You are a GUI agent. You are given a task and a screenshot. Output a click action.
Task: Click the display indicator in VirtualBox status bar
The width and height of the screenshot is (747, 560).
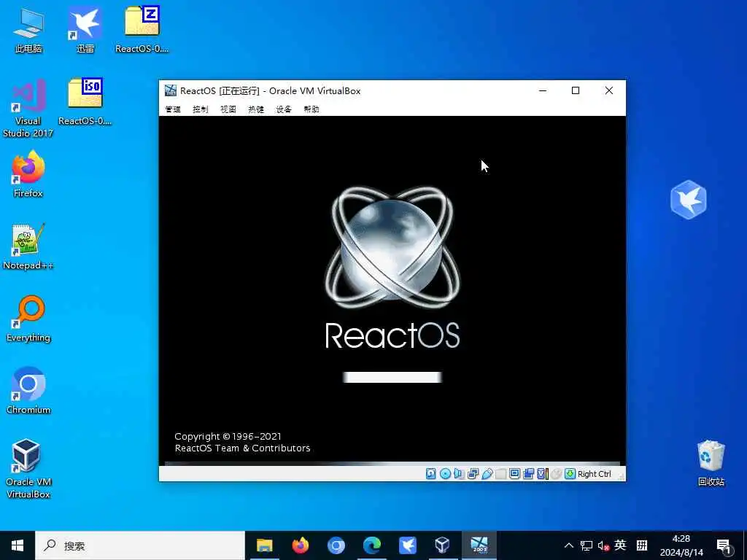click(514, 474)
